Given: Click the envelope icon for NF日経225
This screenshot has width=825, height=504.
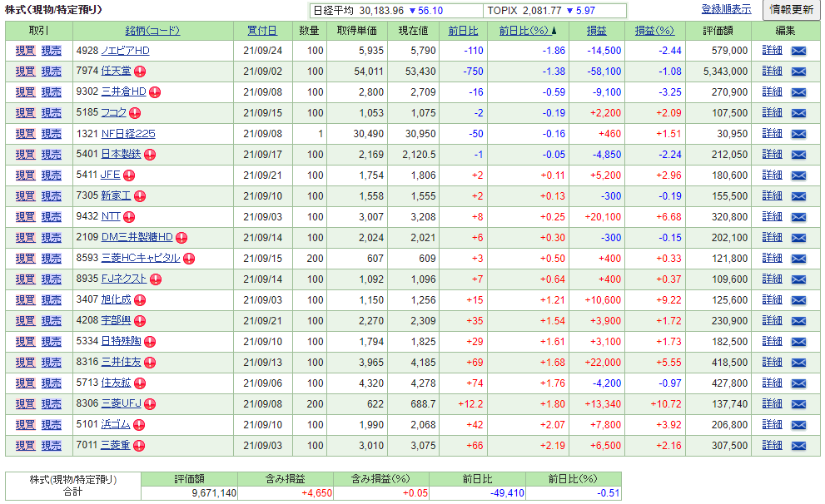Looking at the screenshot, I should [798, 134].
